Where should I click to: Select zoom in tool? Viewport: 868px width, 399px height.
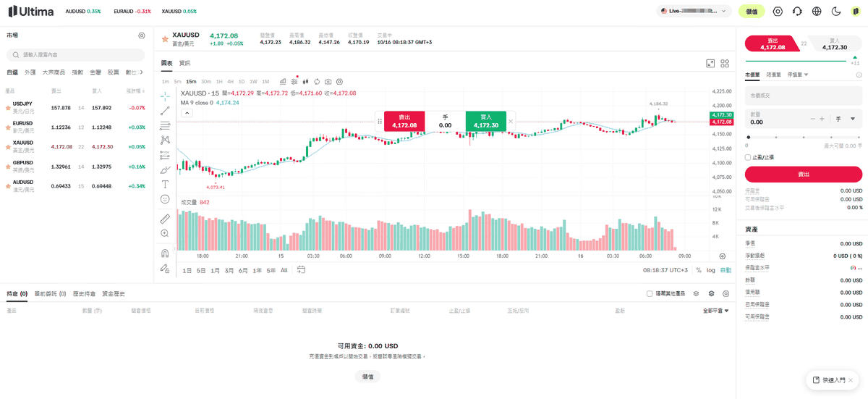(165, 233)
